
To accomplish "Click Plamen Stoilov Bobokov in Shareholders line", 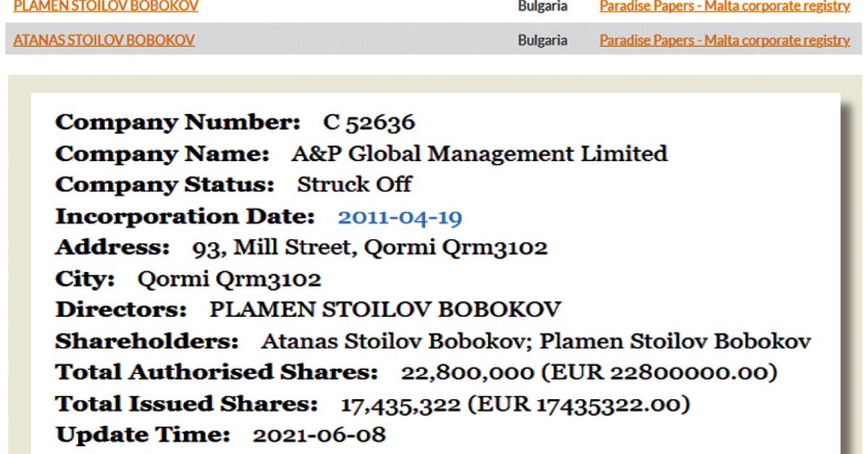I will click(x=676, y=341).
